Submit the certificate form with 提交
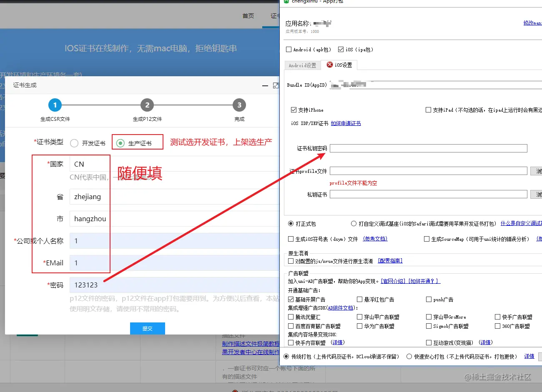This screenshot has width=542, height=392. [148, 328]
